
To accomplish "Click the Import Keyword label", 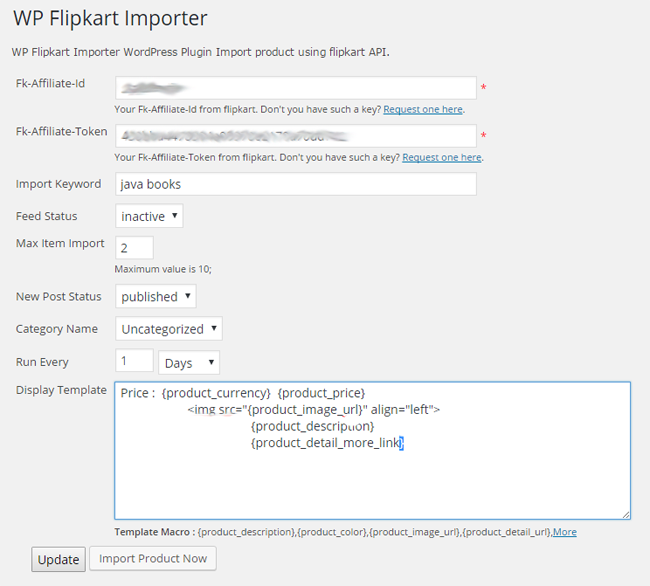I will (x=58, y=184).
